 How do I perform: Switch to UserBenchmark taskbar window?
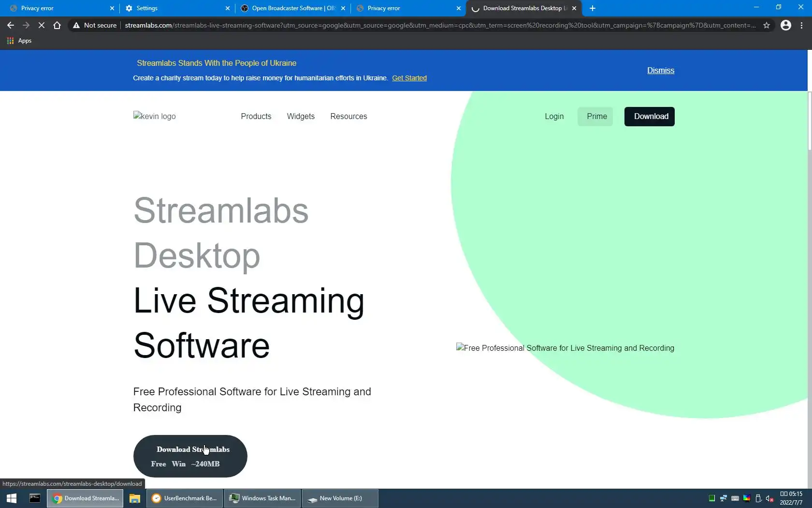click(x=185, y=498)
